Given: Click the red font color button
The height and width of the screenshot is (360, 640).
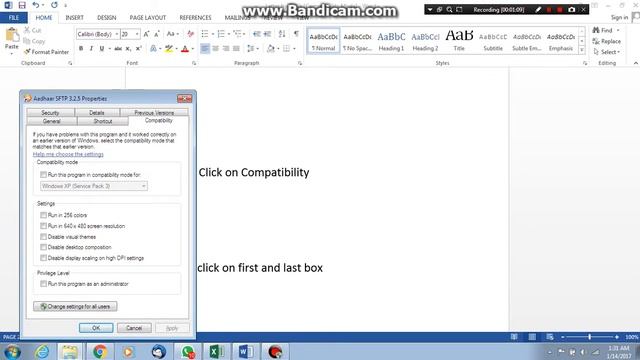Looking at the screenshot, I should click(185, 49).
